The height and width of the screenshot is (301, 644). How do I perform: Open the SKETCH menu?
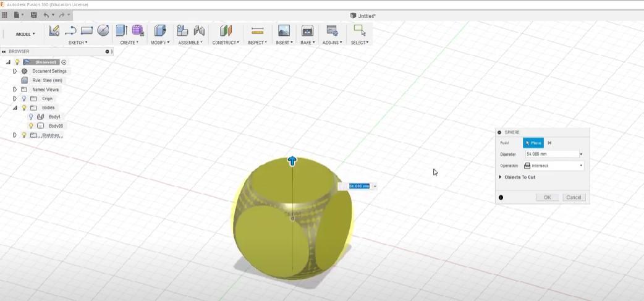[78, 43]
